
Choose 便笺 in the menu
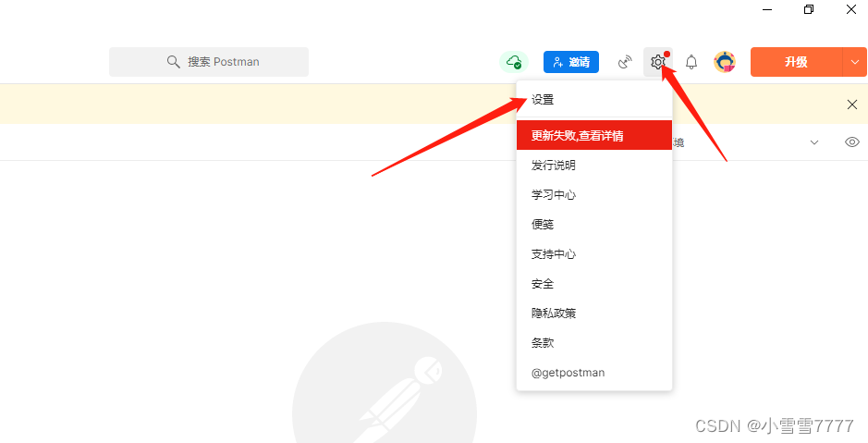(x=594, y=224)
